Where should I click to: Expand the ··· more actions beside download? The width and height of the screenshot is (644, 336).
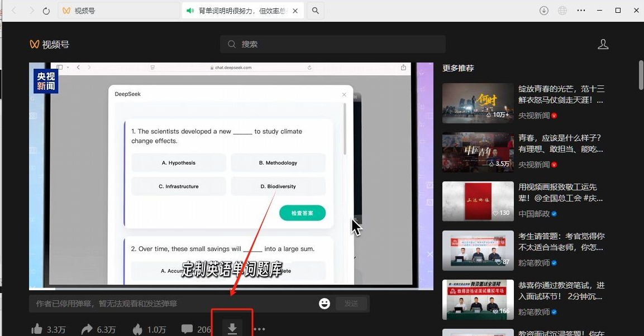pyautogui.click(x=258, y=329)
